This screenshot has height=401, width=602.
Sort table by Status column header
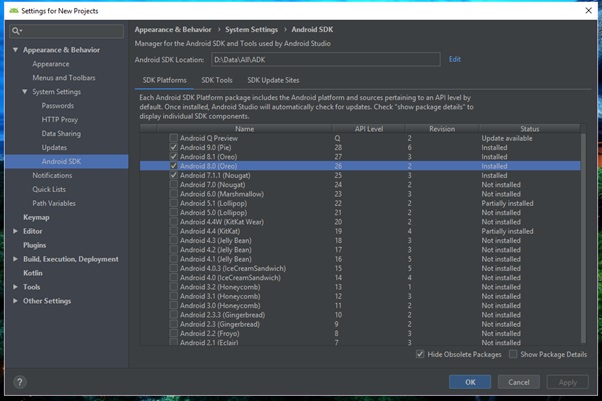pyautogui.click(x=529, y=129)
